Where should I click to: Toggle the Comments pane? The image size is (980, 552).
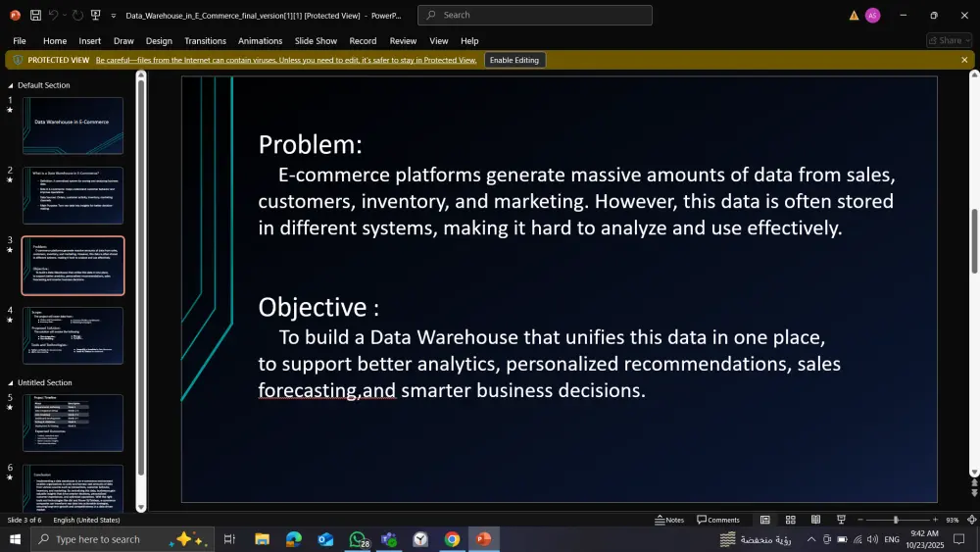pyautogui.click(x=718, y=520)
